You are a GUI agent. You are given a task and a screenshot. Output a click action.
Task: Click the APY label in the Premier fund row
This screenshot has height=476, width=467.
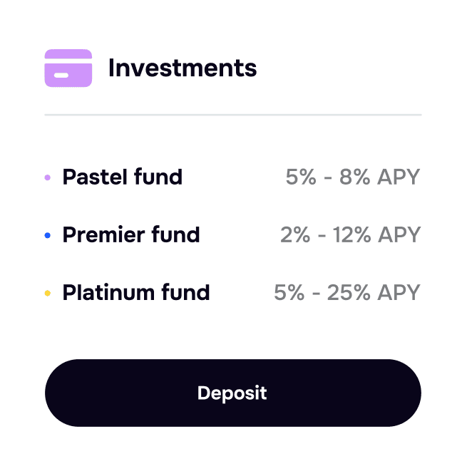coord(399,234)
